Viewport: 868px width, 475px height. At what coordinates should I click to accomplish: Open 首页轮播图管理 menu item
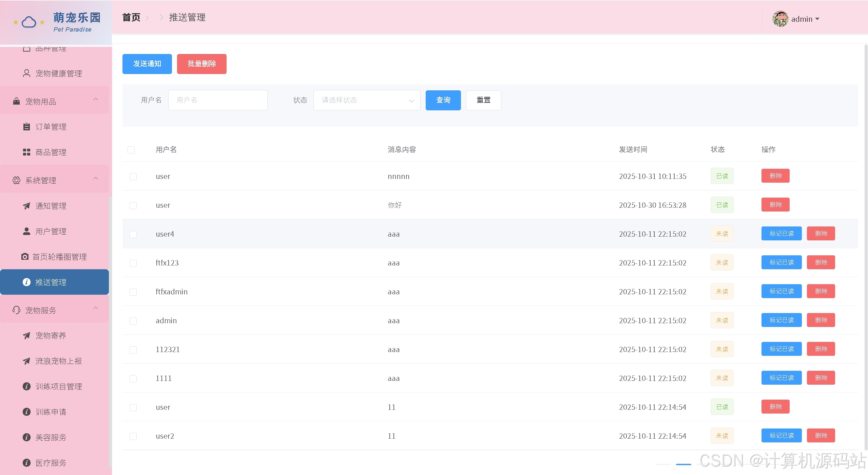pos(54,257)
